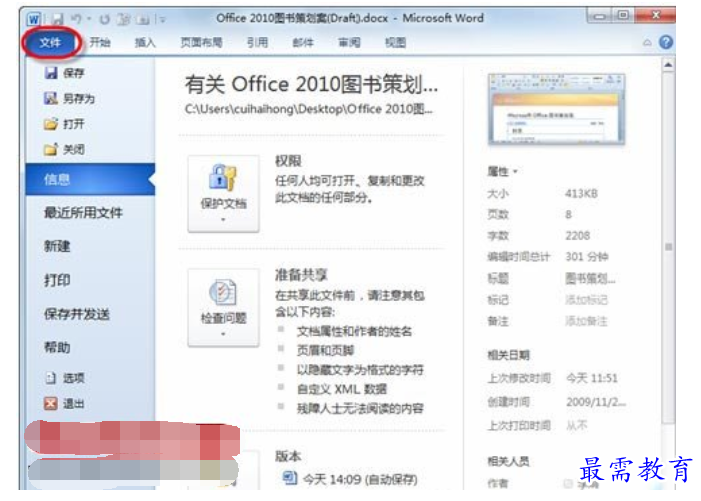This screenshot has height=501, width=701.
Task: Switch to the 插入 ribbon tab
Action: [x=145, y=42]
